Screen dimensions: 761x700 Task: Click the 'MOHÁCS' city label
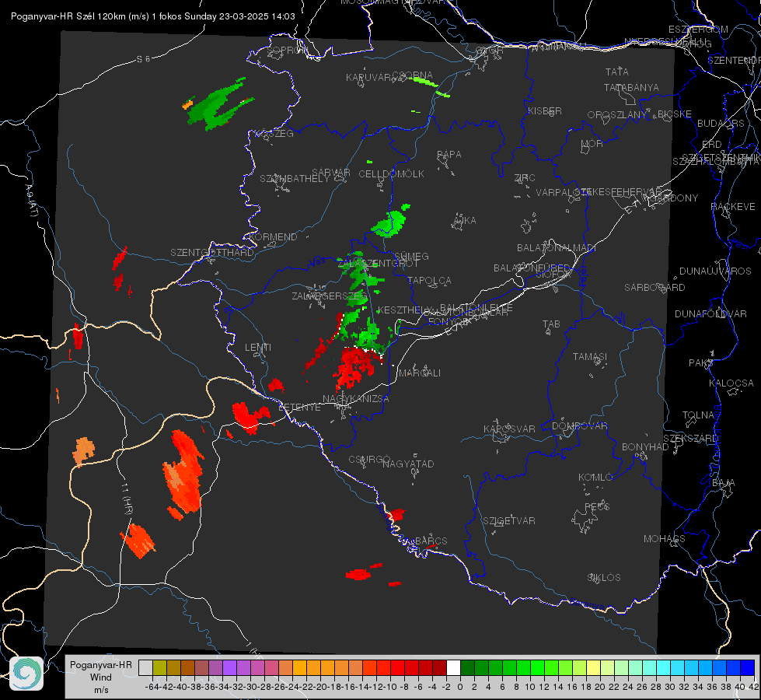click(x=664, y=538)
